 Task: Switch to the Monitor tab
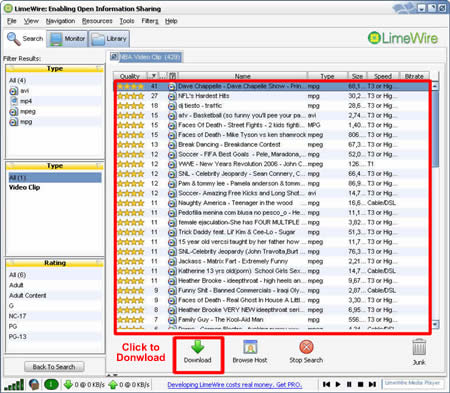67,39
